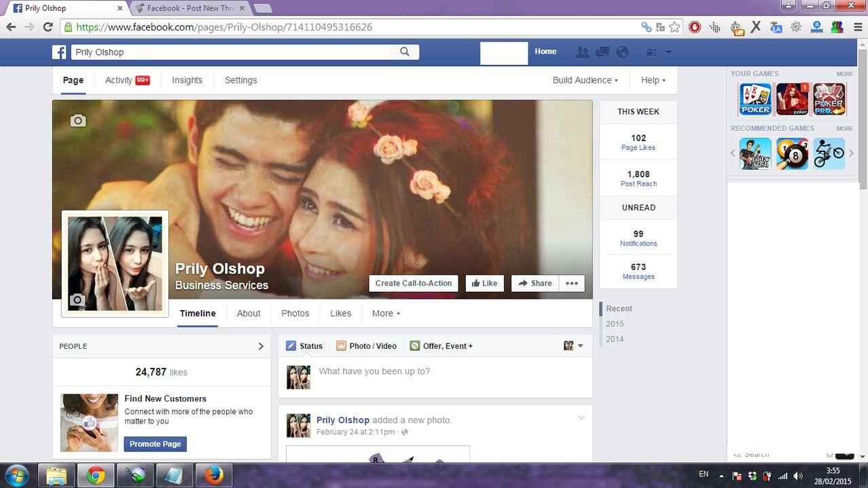868x488 pixels.
Task: Expand the More tab dropdown
Action: 386,314
